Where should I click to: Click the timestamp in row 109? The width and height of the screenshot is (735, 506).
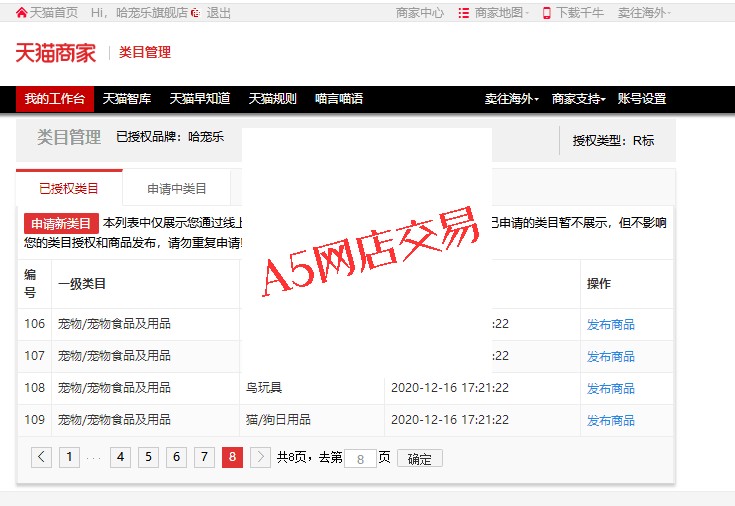pos(450,420)
